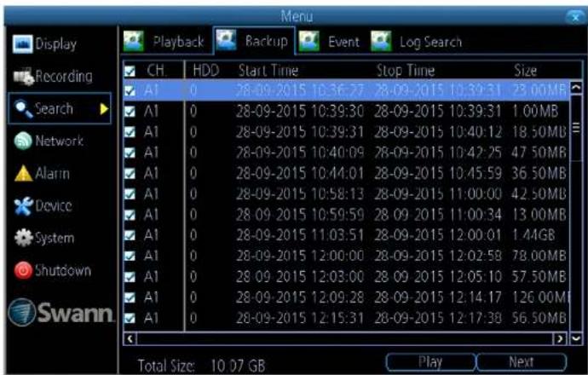The width and height of the screenshot is (588, 375).
Task: Open the Alarm warning icon
Action: 23,174
